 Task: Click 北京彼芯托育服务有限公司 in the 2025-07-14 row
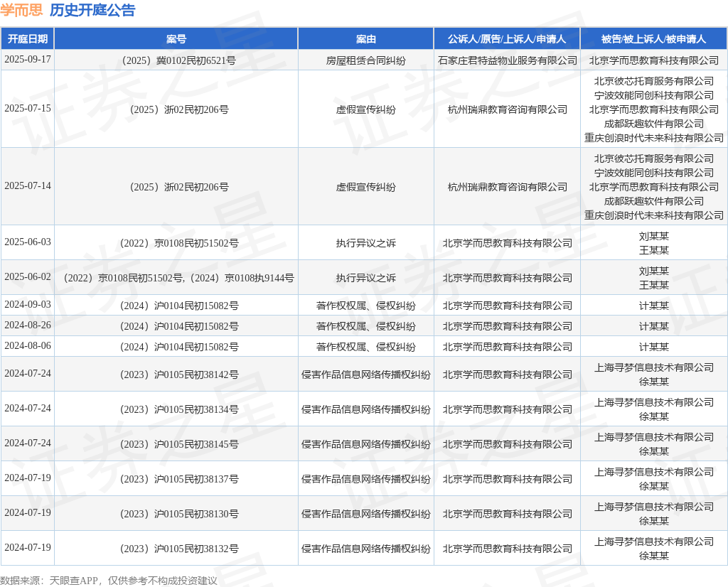[x=654, y=158]
